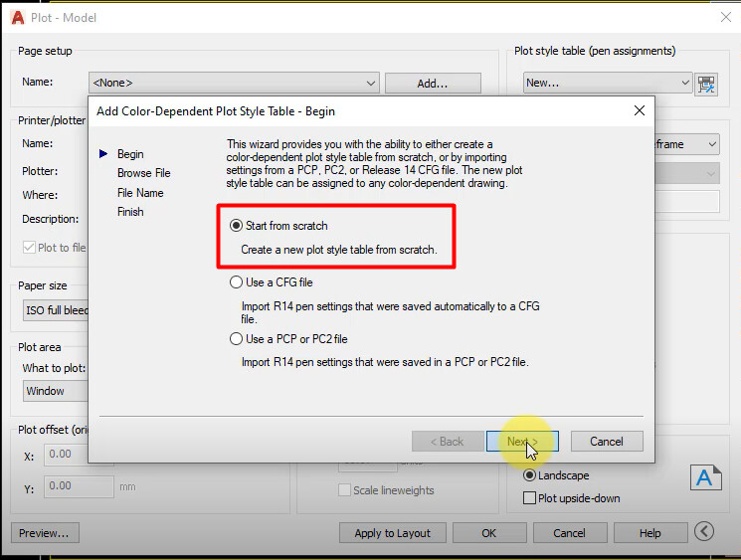Close the Plot - Model window

pos(723,17)
